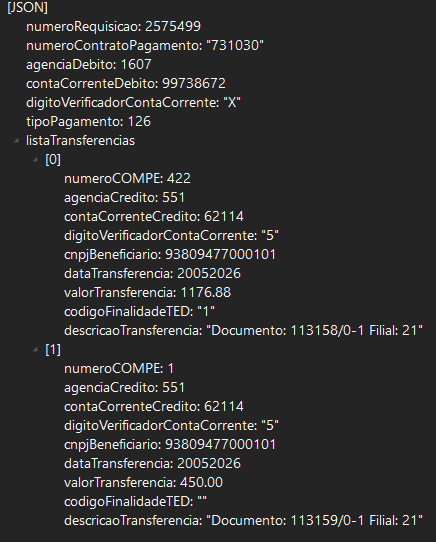This screenshot has width=436, height=542.
Task: Select the [JSON] root node
Action: [27, 8]
